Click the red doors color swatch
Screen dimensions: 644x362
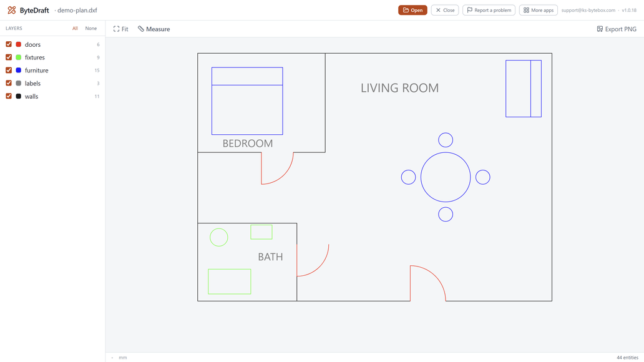[19, 44]
